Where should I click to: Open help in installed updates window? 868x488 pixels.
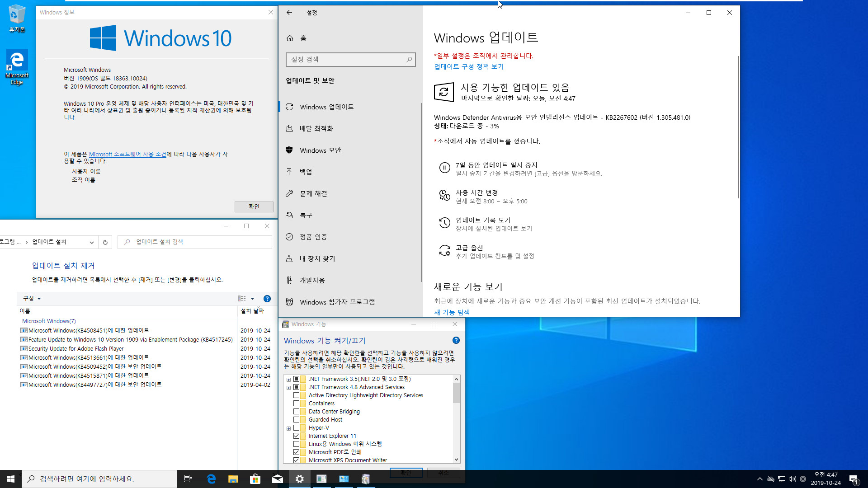click(x=267, y=299)
